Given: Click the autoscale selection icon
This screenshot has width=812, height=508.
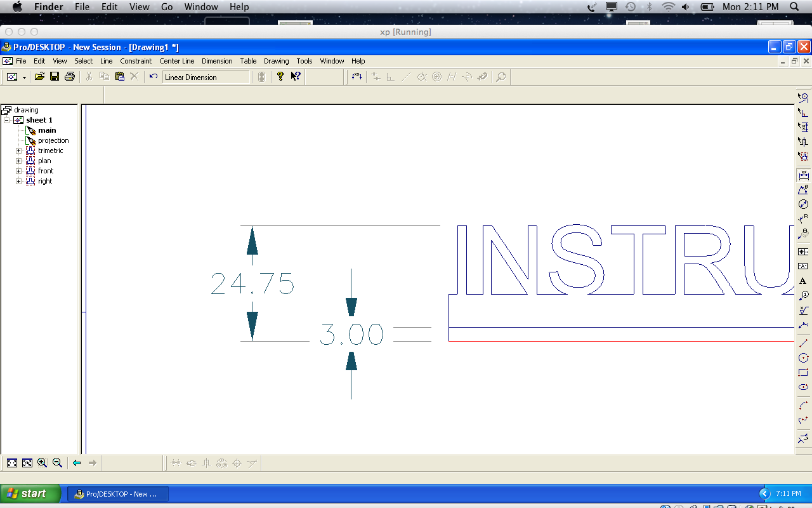Looking at the screenshot, I should (27, 463).
